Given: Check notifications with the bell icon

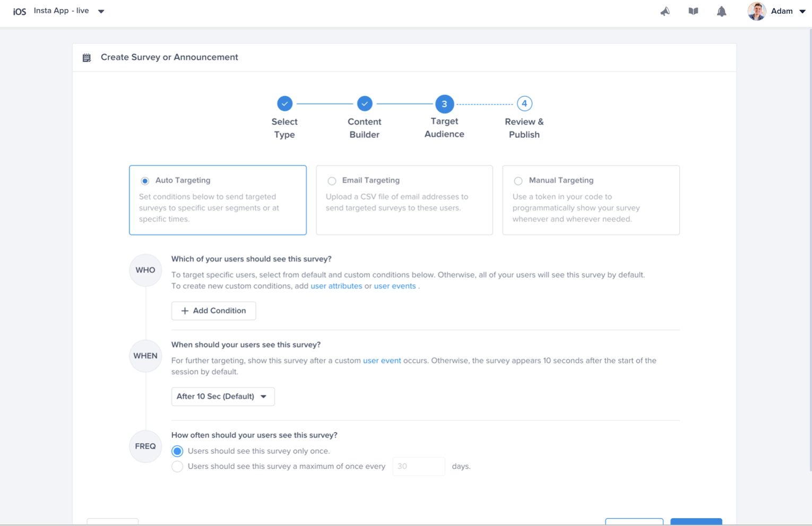Looking at the screenshot, I should pos(721,11).
